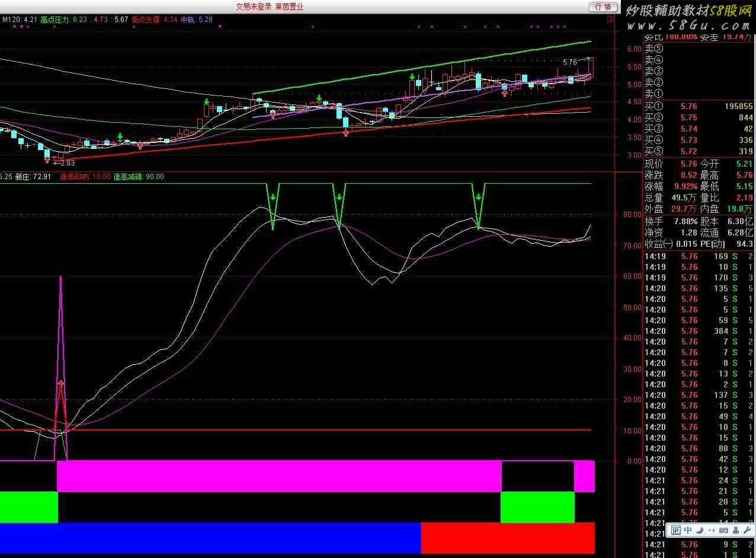
Task: Click the 高点压力 indicator label
Action: tap(55, 20)
